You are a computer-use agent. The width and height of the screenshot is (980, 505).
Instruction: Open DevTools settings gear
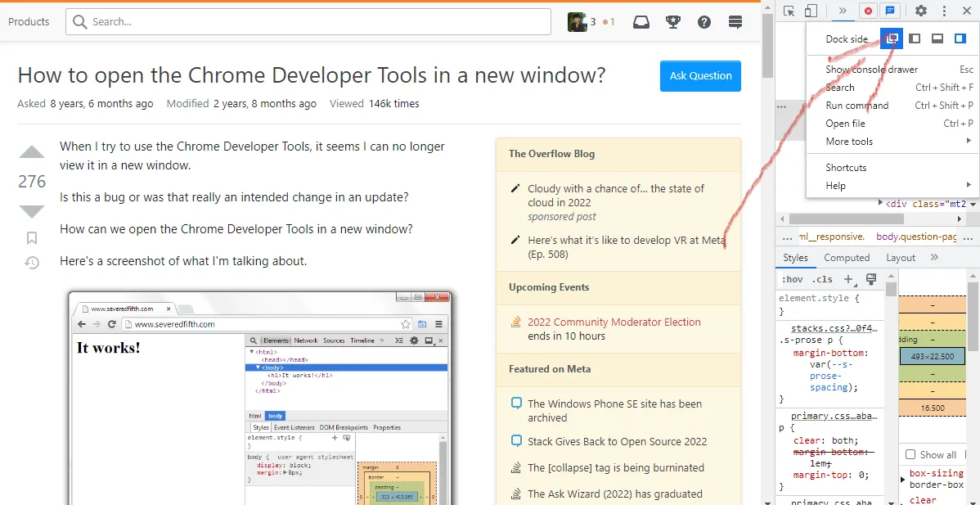pos(921,11)
